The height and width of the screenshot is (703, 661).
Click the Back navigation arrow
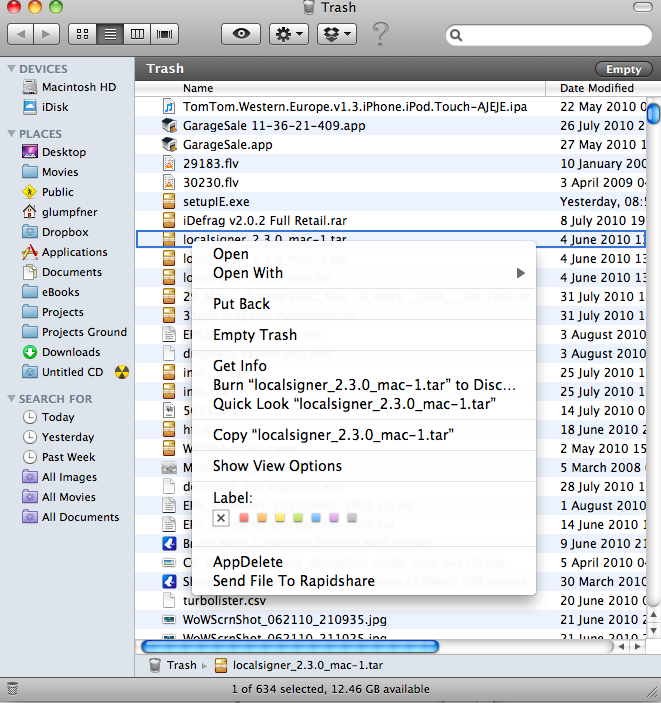tap(21, 34)
